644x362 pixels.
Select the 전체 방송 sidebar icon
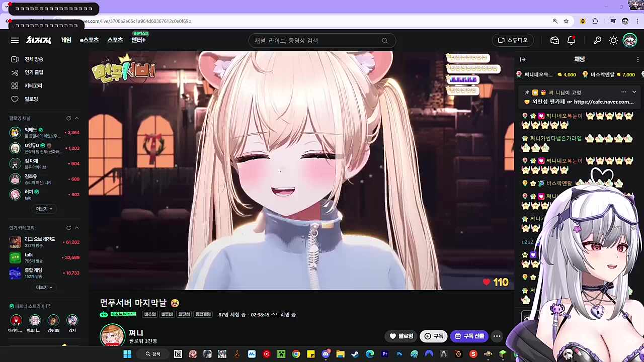pos(15,59)
